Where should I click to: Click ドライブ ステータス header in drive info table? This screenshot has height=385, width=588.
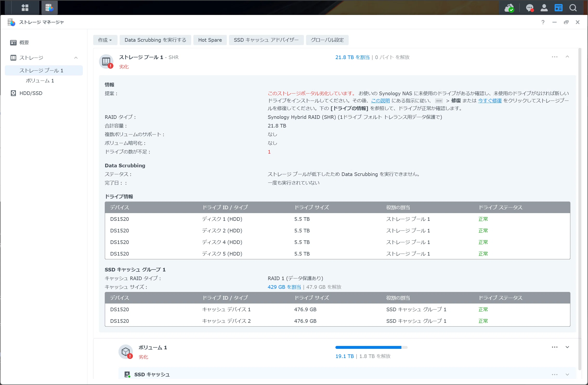click(500, 207)
